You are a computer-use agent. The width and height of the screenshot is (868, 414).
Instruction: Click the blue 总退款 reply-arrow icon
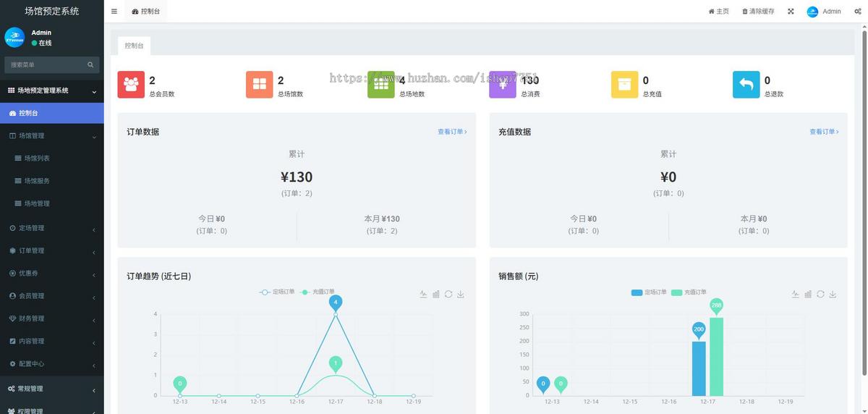pyautogui.click(x=746, y=85)
